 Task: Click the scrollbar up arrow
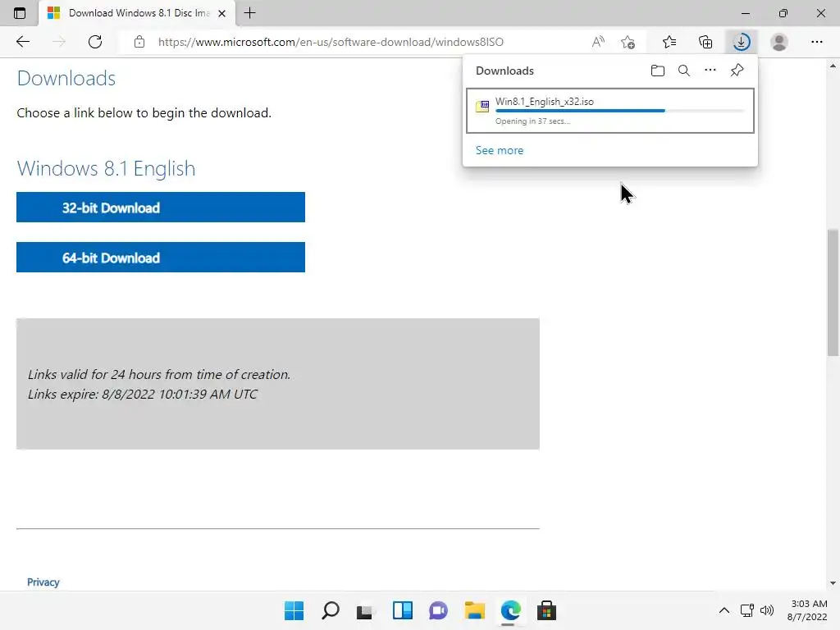[x=833, y=66]
